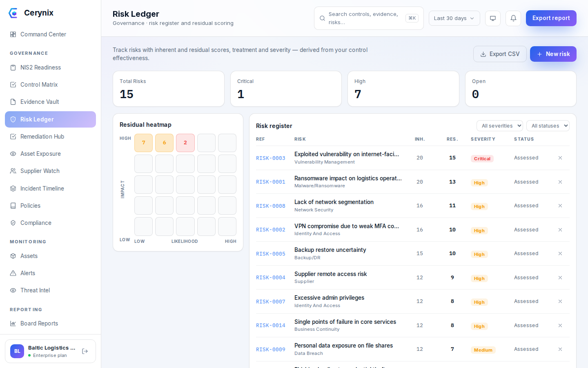Open the All severities filter
588x368 pixels.
500,126
